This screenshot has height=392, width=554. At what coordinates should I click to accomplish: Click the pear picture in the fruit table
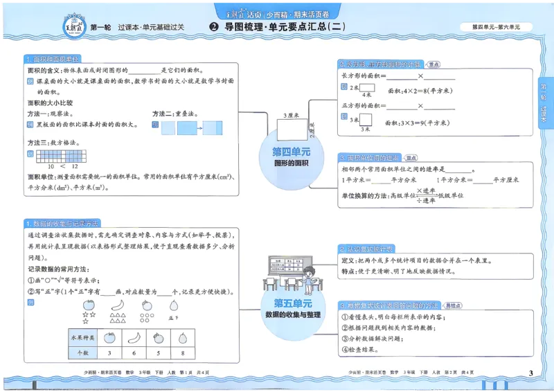[183, 338]
